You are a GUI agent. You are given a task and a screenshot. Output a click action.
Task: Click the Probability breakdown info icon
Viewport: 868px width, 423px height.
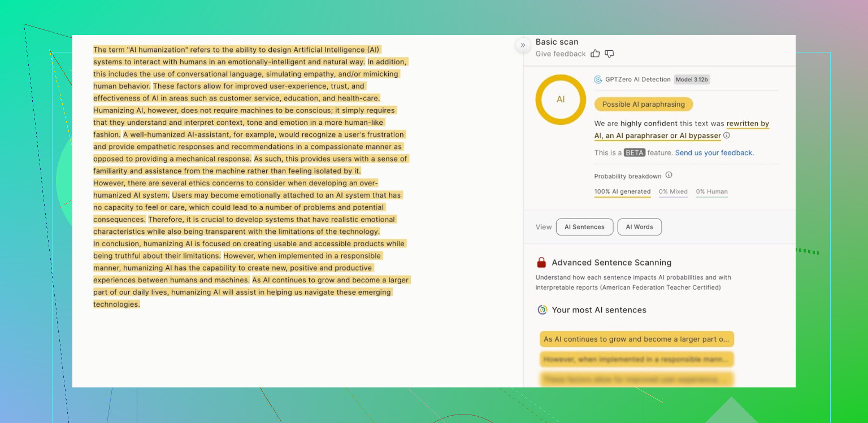[x=669, y=175]
